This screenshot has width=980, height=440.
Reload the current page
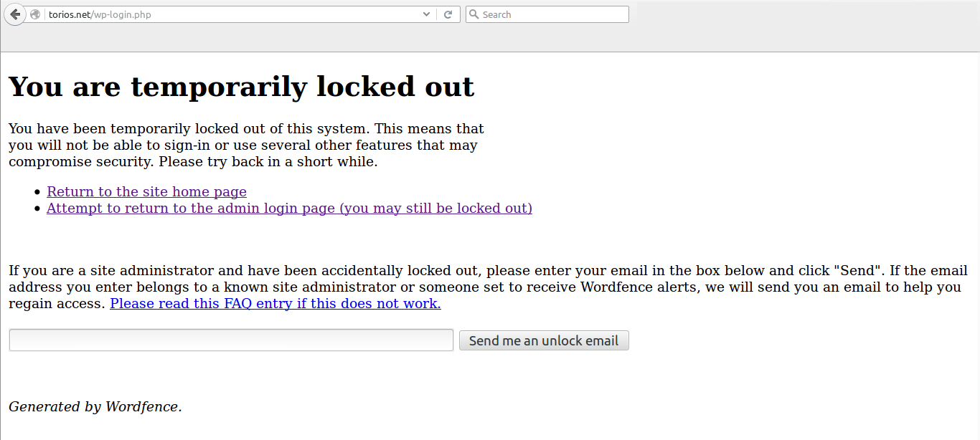tap(448, 14)
